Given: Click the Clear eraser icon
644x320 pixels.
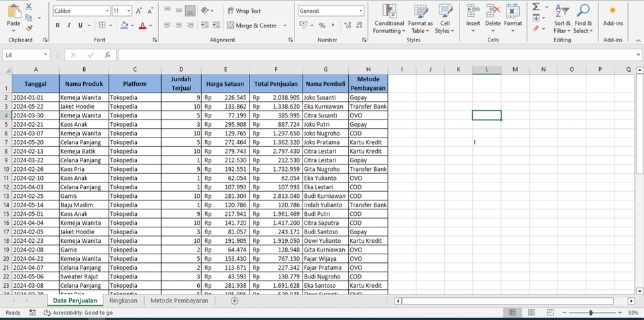Looking at the screenshot, I should tap(536, 28).
